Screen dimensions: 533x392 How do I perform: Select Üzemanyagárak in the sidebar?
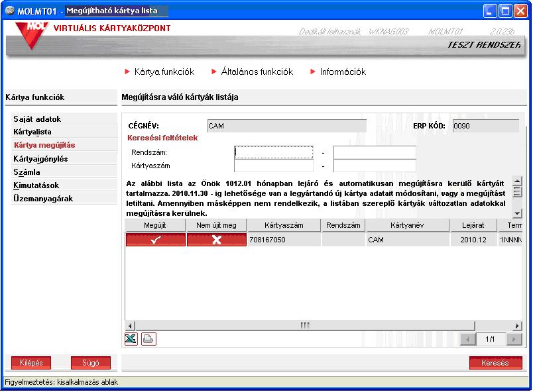[64, 198]
